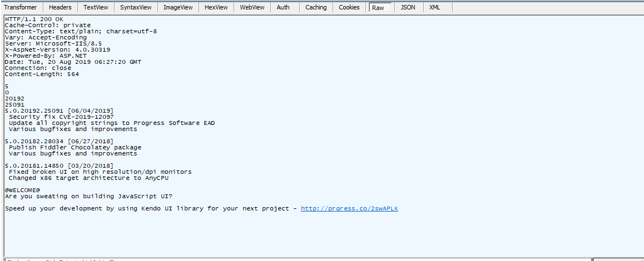Click the Connection: close header

click(x=38, y=68)
